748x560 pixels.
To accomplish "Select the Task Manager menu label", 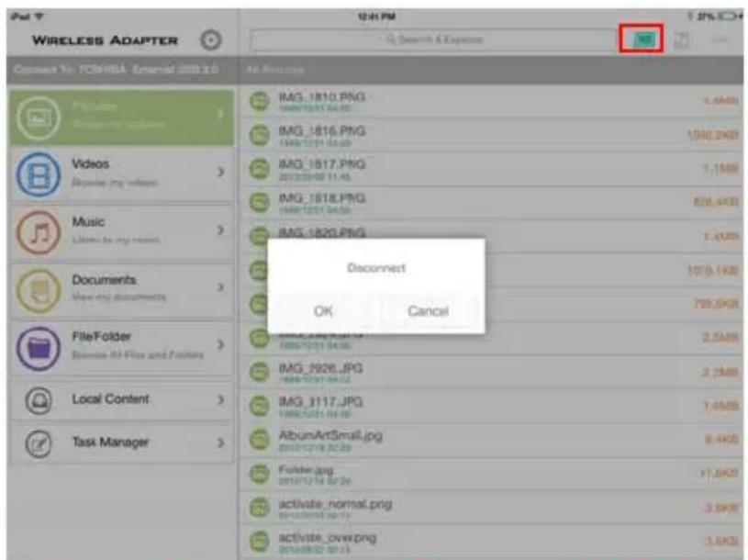I will 110,442.
